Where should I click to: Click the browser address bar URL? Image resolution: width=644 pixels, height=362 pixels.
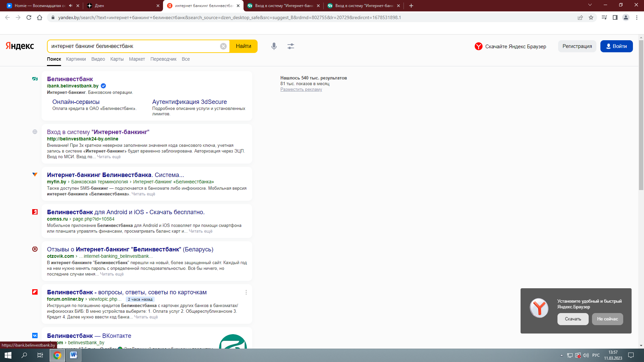230,17
